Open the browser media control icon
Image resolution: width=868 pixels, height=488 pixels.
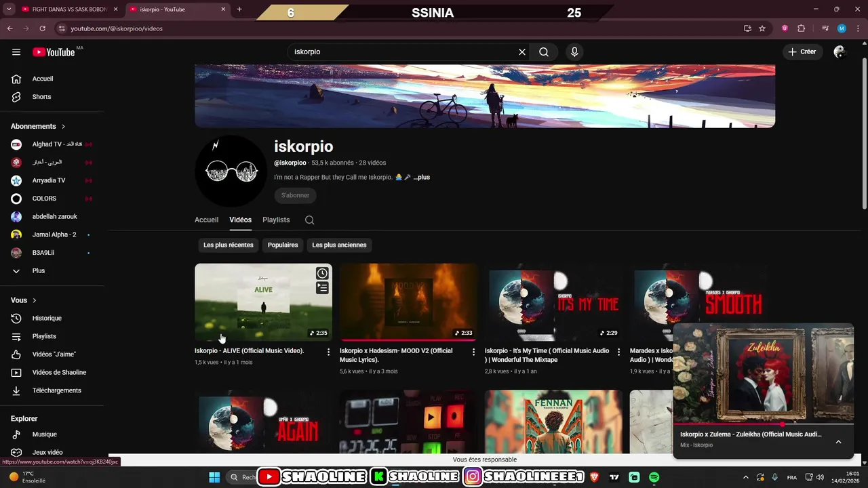click(825, 28)
